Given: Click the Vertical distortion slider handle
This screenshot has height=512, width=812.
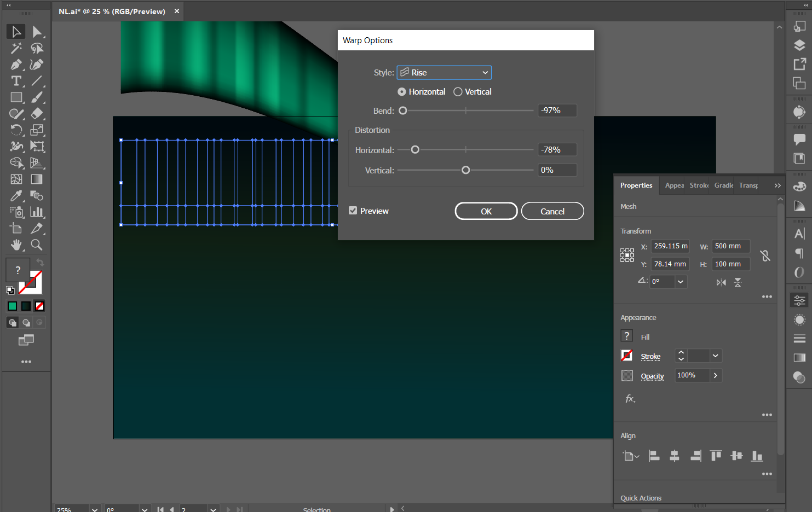Looking at the screenshot, I should (x=466, y=170).
